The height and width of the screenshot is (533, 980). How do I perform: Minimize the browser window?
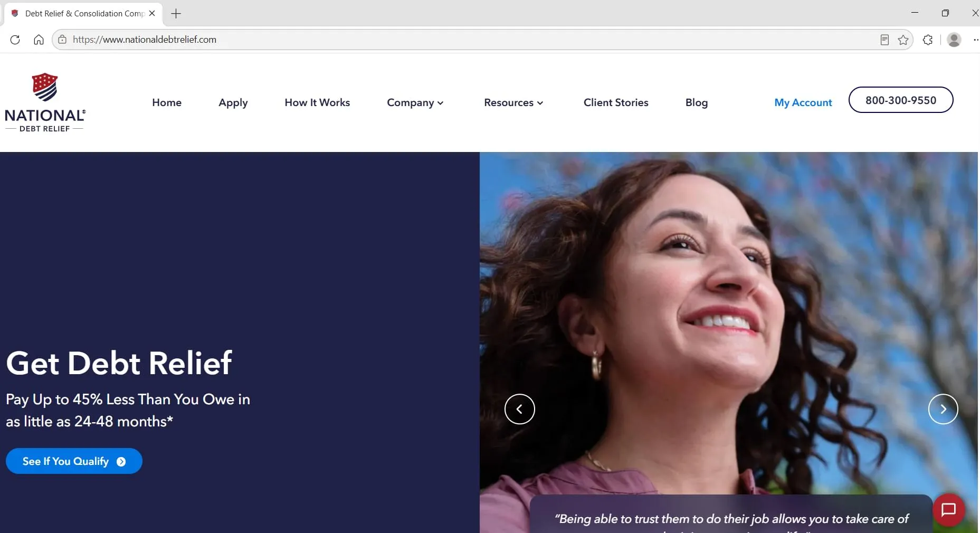click(915, 13)
